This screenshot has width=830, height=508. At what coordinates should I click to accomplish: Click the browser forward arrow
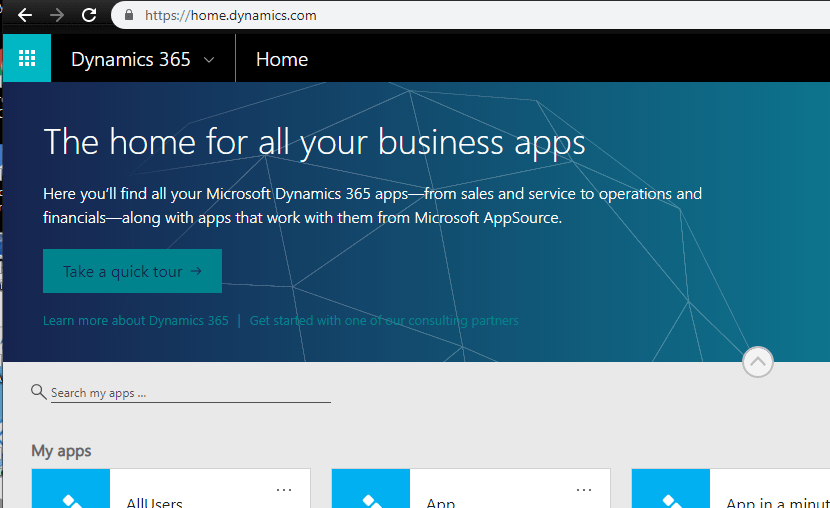(x=57, y=15)
